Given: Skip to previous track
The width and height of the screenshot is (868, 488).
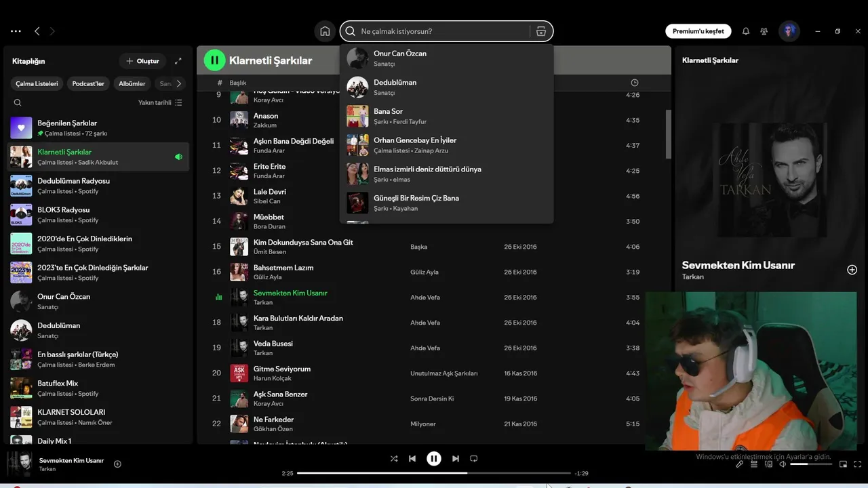Looking at the screenshot, I should coord(412,459).
